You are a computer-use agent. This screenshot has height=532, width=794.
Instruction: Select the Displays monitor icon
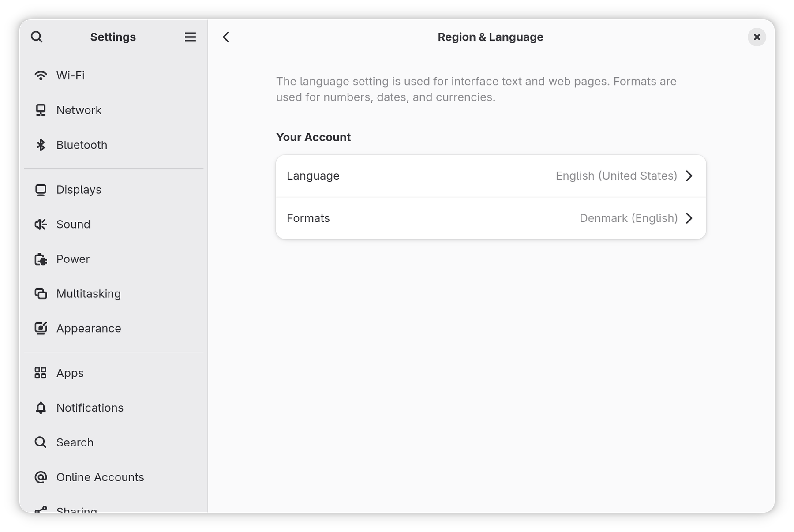pyautogui.click(x=41, y=190)
